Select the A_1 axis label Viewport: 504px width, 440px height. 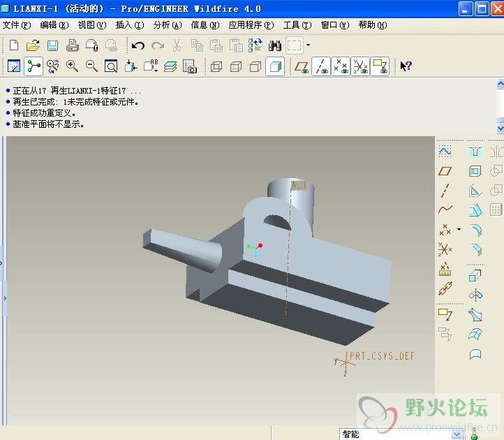tap(298, 185)
